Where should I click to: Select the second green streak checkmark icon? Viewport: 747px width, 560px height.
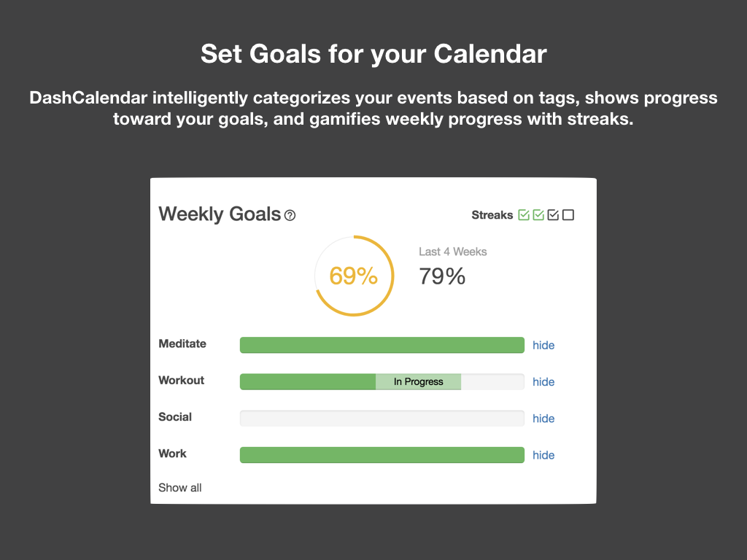tap(538, 214)
